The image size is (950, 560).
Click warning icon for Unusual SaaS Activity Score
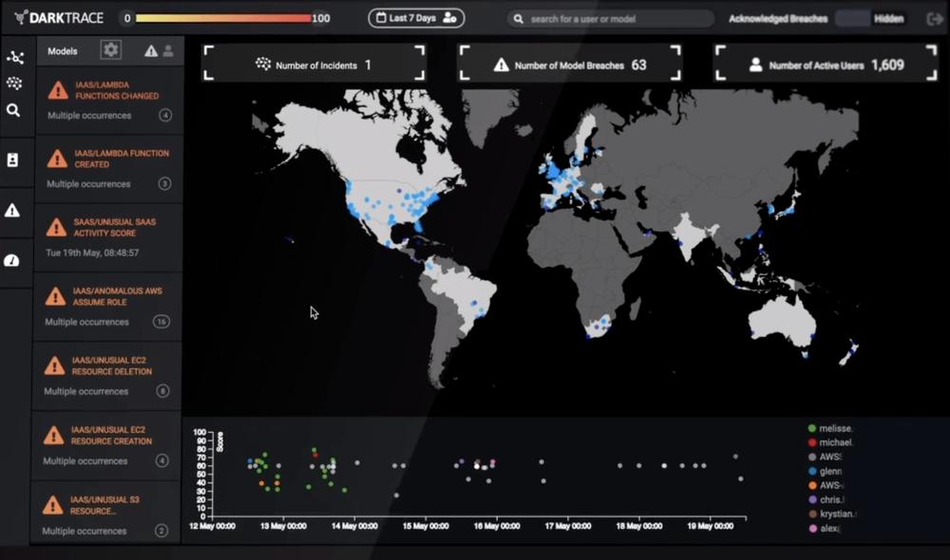click(56, 227)
